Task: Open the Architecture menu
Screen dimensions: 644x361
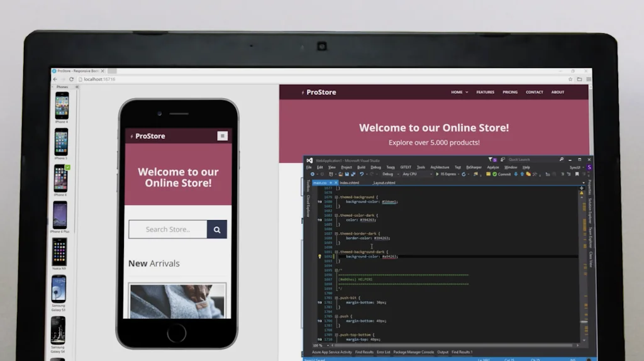Action: pyautogui.click(x=440, y=167)
